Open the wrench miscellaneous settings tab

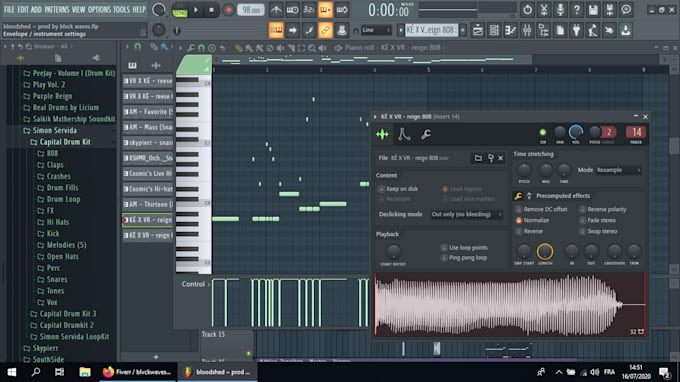[x=426, y=134]
